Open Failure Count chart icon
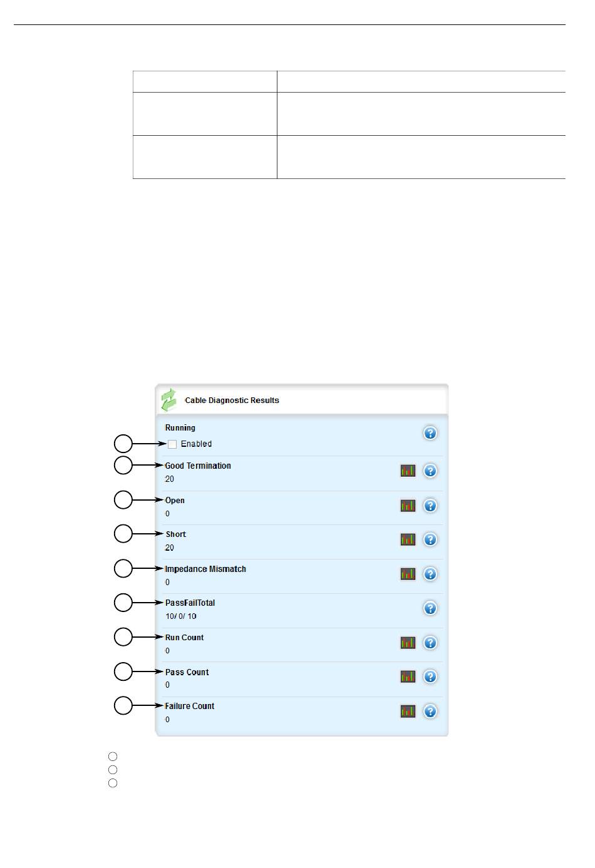The image size is (595, 868). 408,712
